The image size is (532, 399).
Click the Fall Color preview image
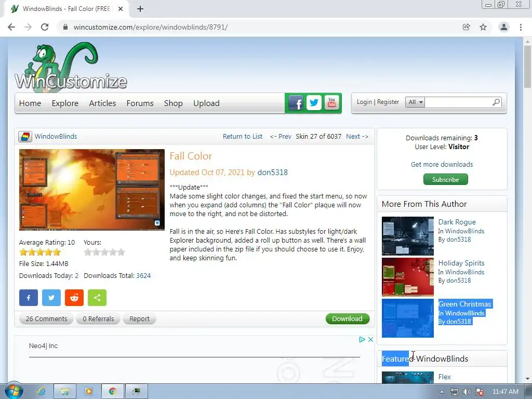(x=92, y=190)
